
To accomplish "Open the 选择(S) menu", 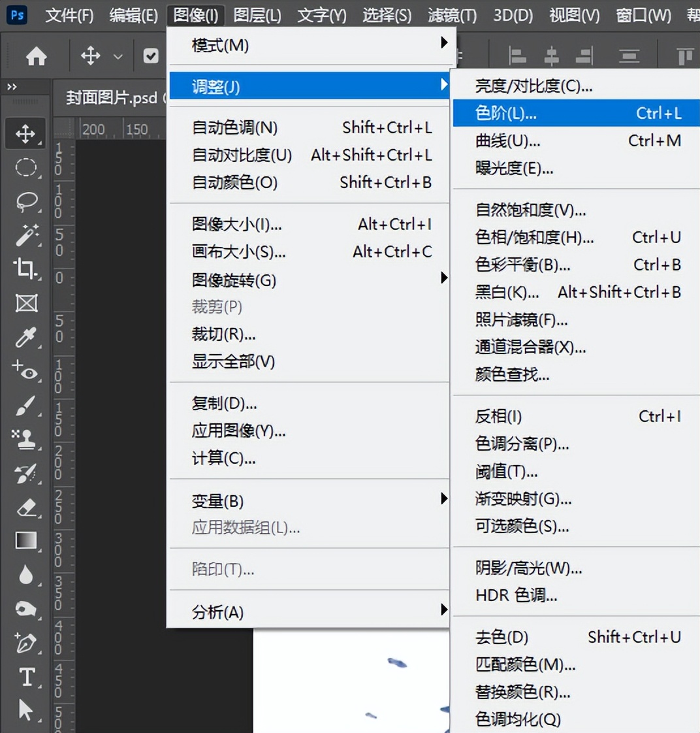I will point(387,16).
